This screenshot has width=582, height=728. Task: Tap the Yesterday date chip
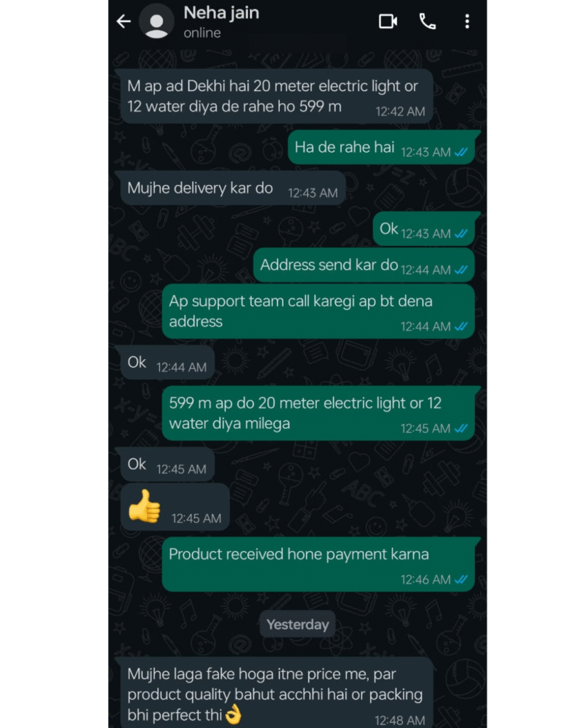pyautogui.click(x=298, y=624)
